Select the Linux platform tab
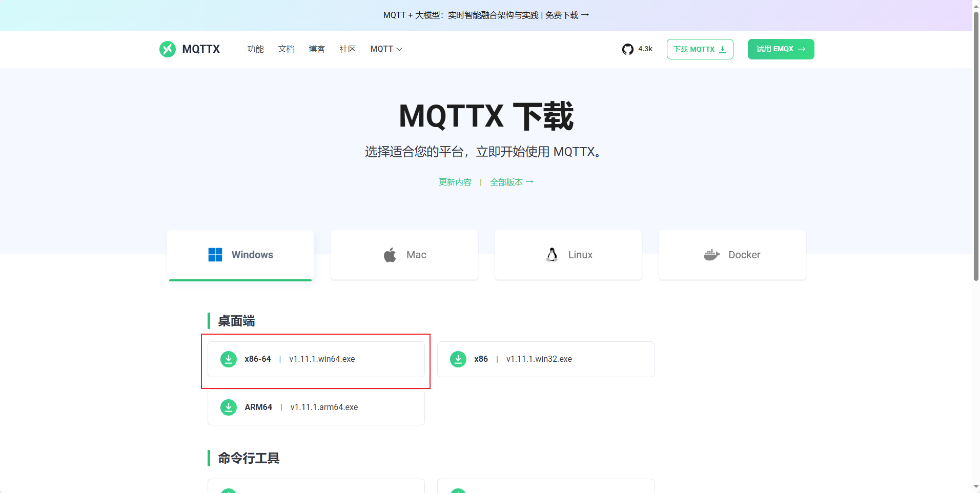 pyautogui.click(x=568, y=255)
